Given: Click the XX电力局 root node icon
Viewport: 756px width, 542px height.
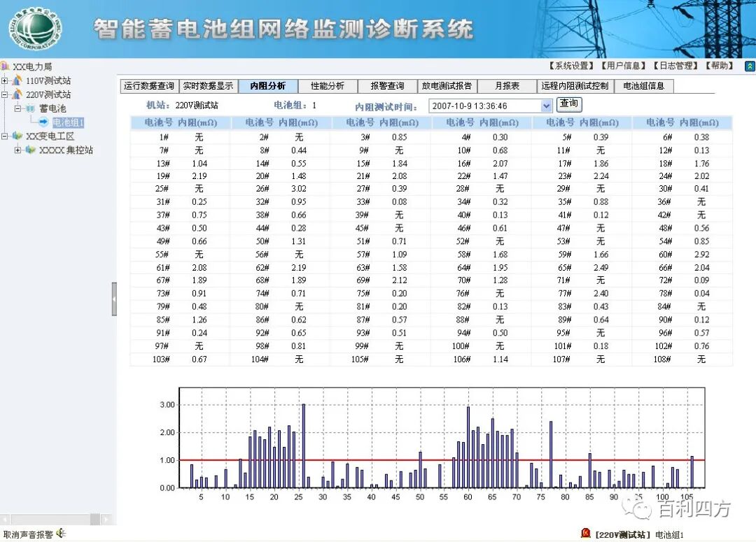Looking at the screenshot, I should coord(6,66).
